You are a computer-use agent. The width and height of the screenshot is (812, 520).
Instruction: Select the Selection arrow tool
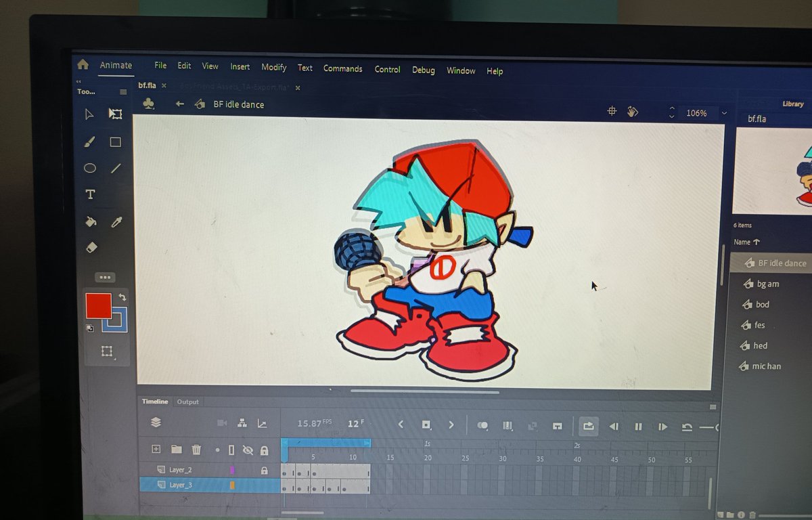tap(89, 114)
